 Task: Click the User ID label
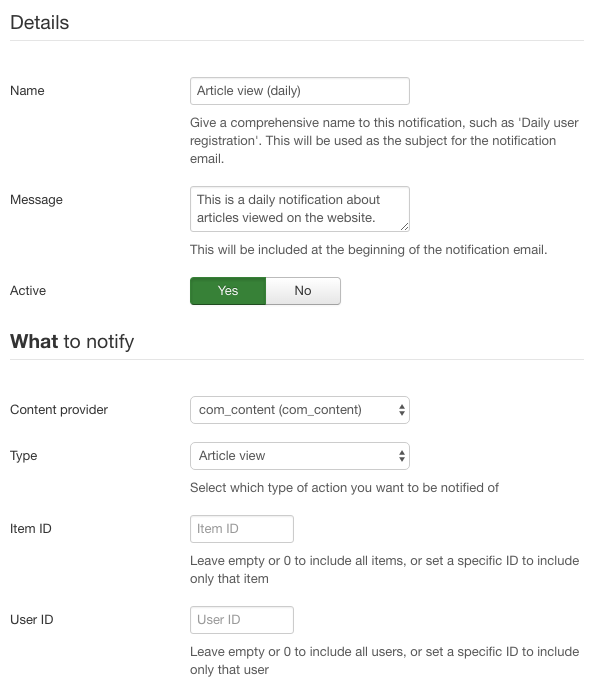coord(32,620)
